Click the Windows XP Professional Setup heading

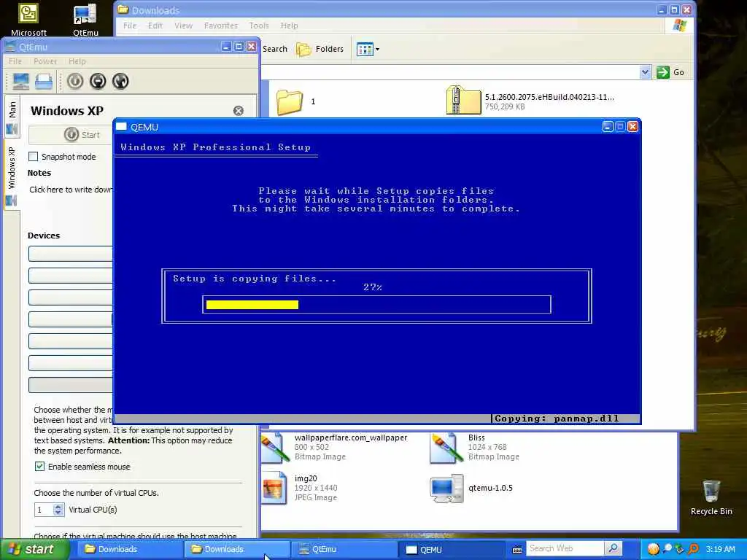(215, 147)
